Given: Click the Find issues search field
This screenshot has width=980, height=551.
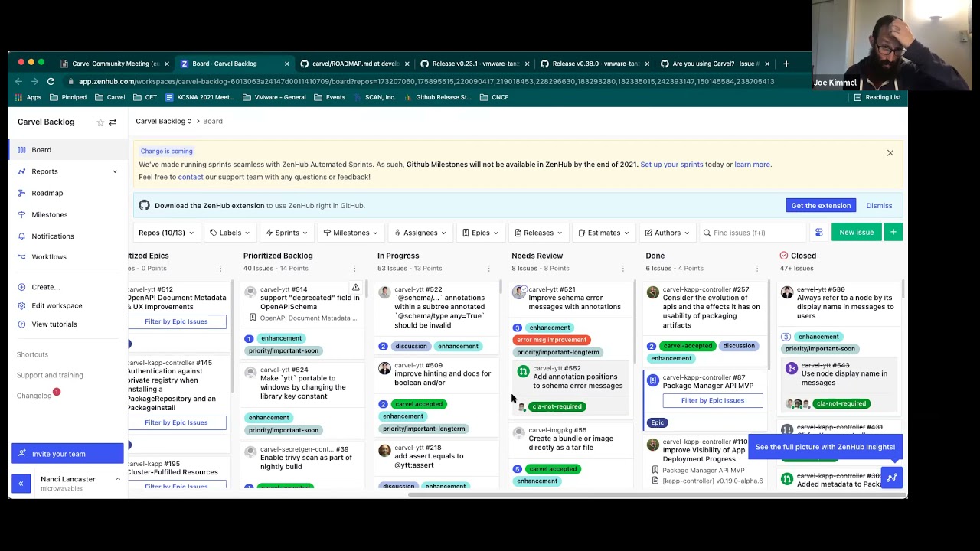Looking at the screenshot, I should click(754, 233).
